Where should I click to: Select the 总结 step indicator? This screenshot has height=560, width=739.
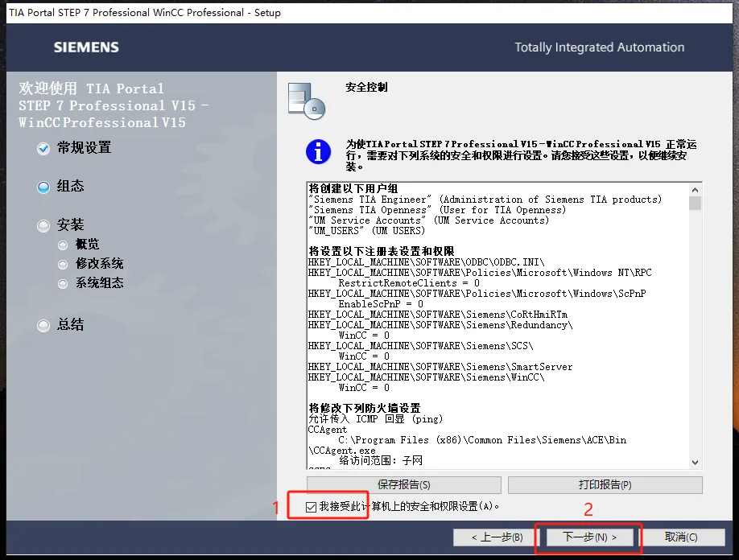[x=43, y=325]
